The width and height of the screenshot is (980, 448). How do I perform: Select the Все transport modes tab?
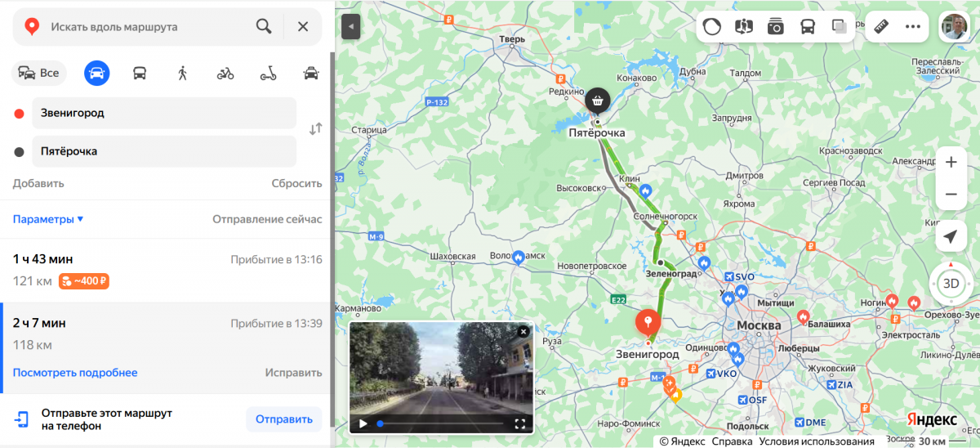tap(38, 73)
